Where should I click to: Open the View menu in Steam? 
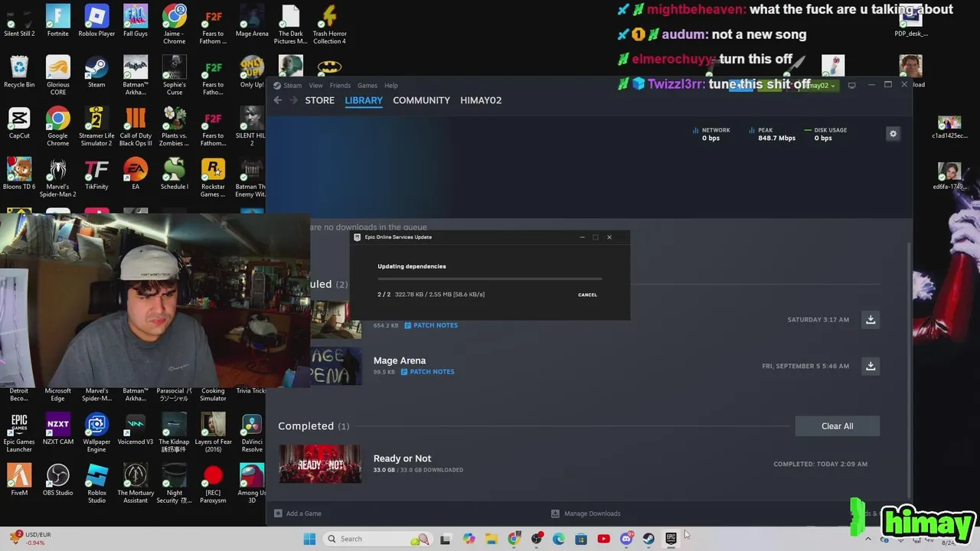click(x=315, y=86)
